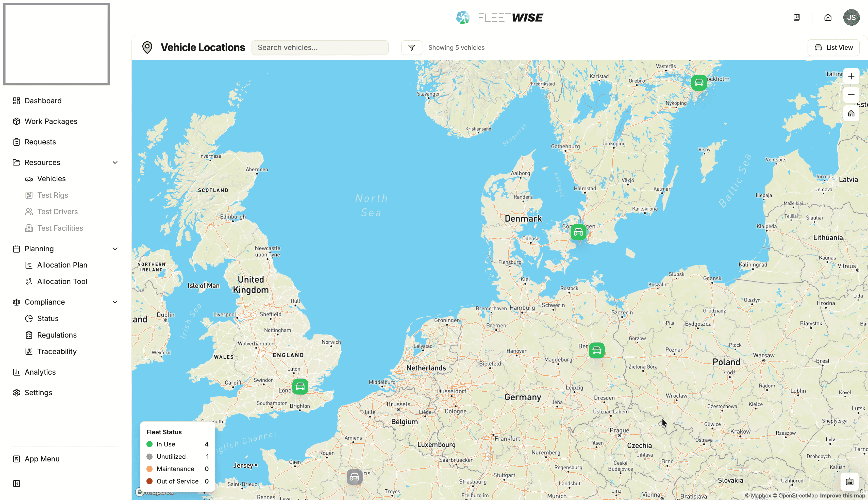Click the Planning calendar icon
This screenshot has height=500, width=868.
tap(16, 249)
